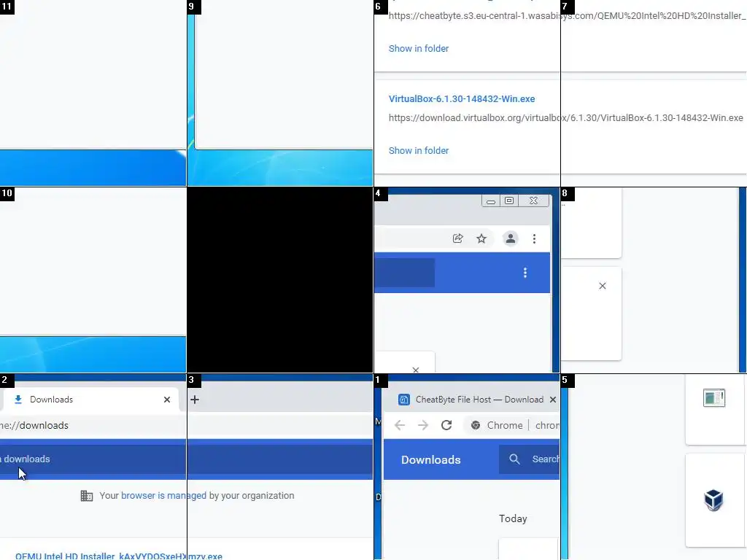Click the share page icon in toolbar
The width and height of the screenshot is (747, 560).
pyautogui.click(x=458, y=238)
